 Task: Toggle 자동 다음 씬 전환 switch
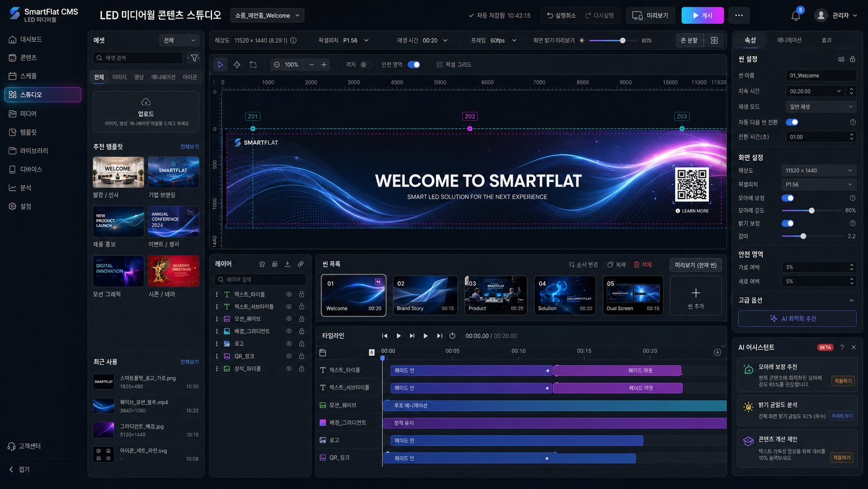pyautogui.click(x=792, y=122)
